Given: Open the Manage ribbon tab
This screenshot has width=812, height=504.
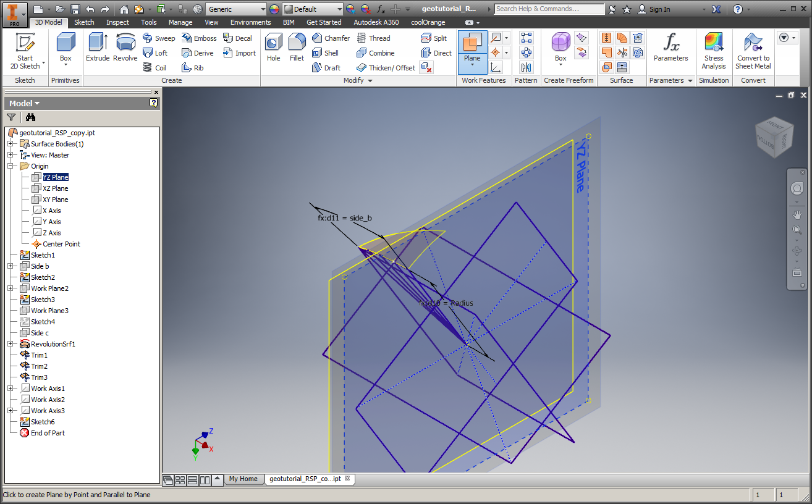Looking at the screenshot, I should click(180, 22).
